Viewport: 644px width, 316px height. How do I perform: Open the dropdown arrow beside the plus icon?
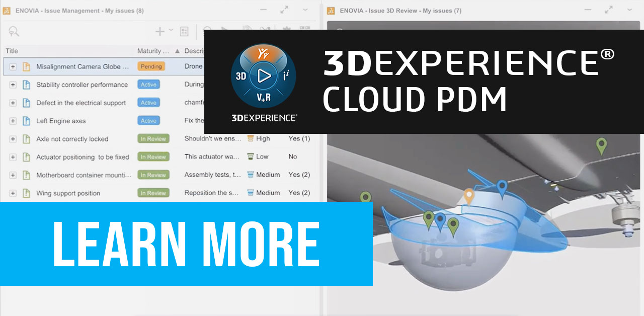tap(171, 30)
